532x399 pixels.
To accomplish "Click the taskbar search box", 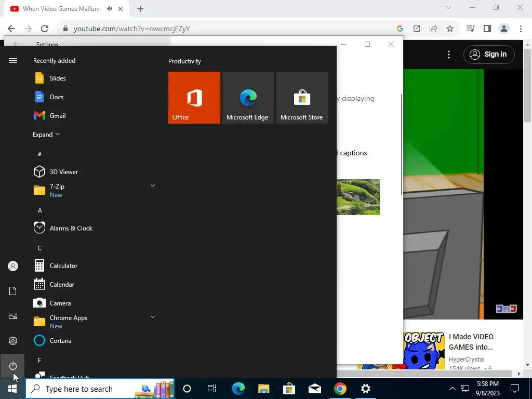I will (x=100, y=389).
